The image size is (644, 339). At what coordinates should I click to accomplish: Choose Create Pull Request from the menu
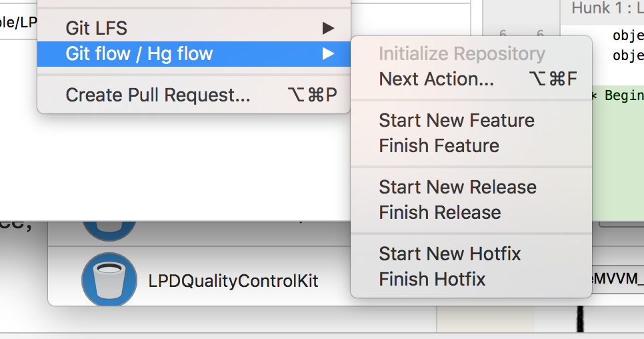pos(158,95)
